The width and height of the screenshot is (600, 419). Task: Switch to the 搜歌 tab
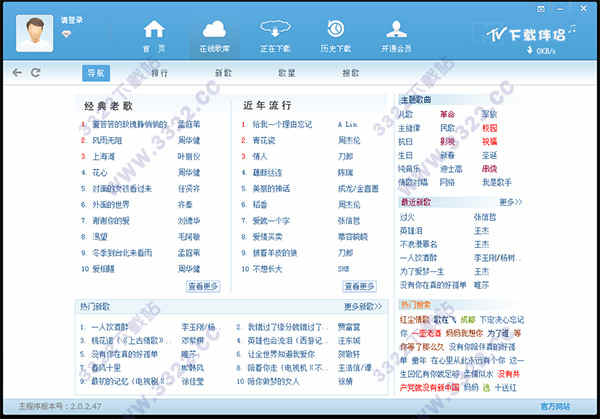pos(351,73)
